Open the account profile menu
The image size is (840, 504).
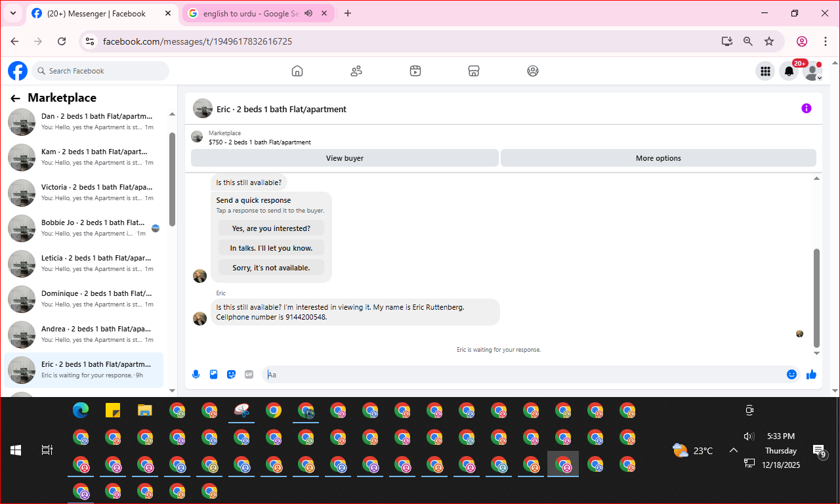(813, 71)
